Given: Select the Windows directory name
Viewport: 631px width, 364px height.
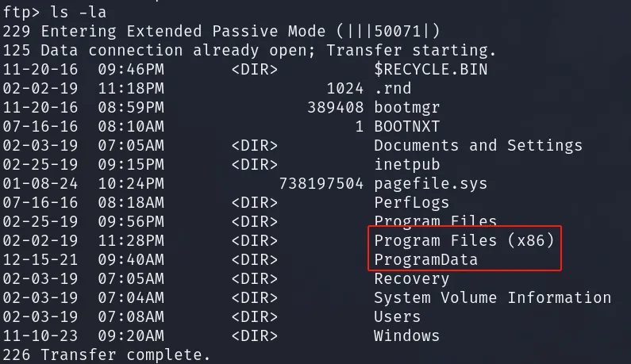Looking at the screenshot, I should [407, 335].
